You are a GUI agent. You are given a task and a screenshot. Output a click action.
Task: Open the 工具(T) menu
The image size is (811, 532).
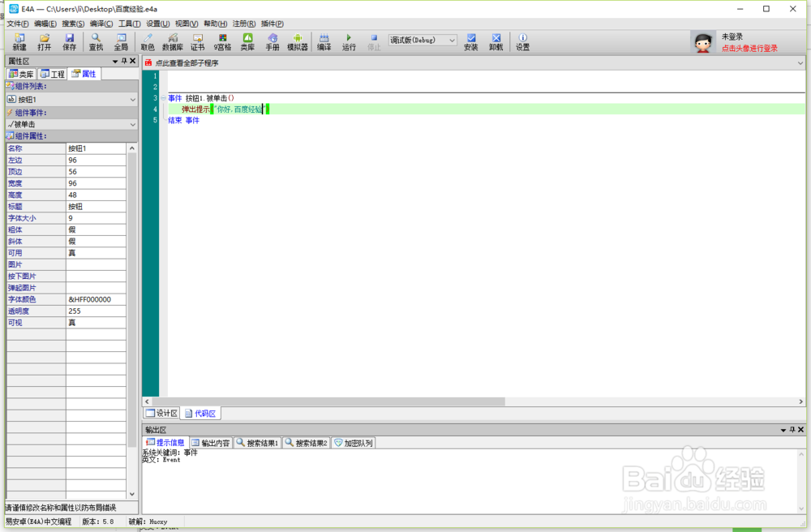coord(129,24)
